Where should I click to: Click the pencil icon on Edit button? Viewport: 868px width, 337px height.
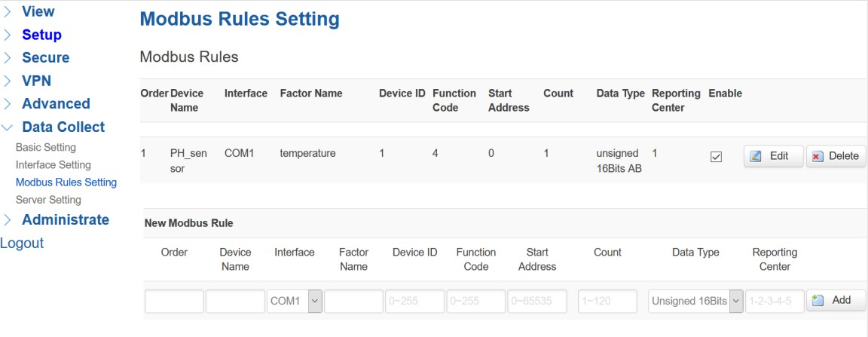click(x=756, y=156)
